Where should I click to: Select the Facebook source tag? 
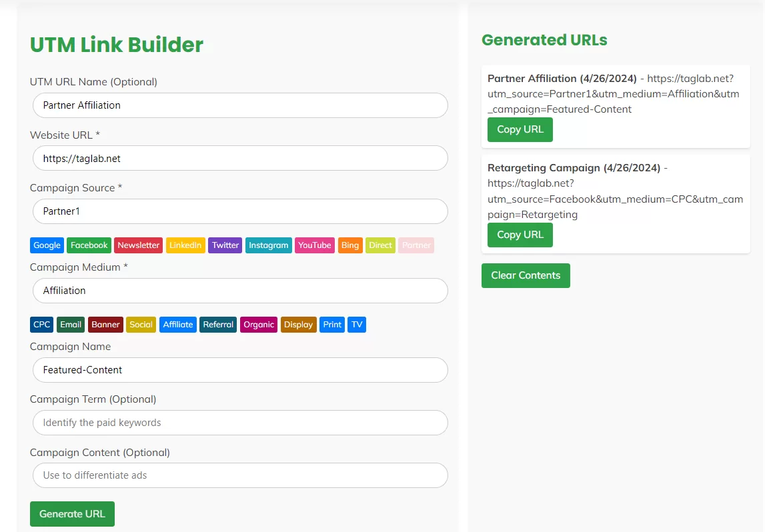point(89,245)
